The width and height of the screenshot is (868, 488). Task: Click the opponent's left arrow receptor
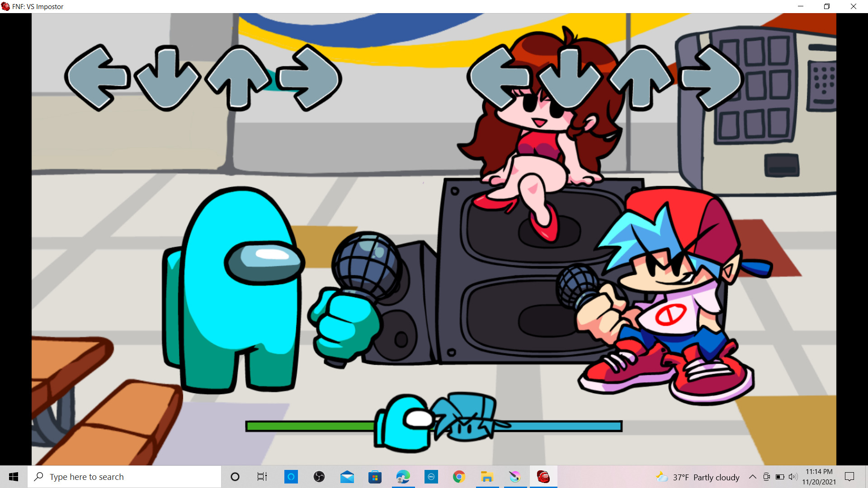coord(97,78)
